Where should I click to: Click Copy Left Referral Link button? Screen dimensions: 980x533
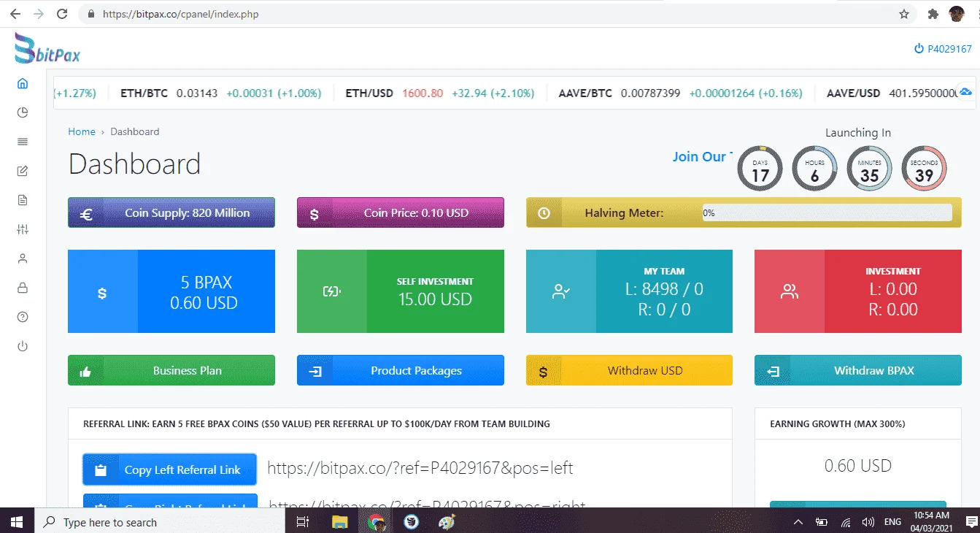(170, 469)
